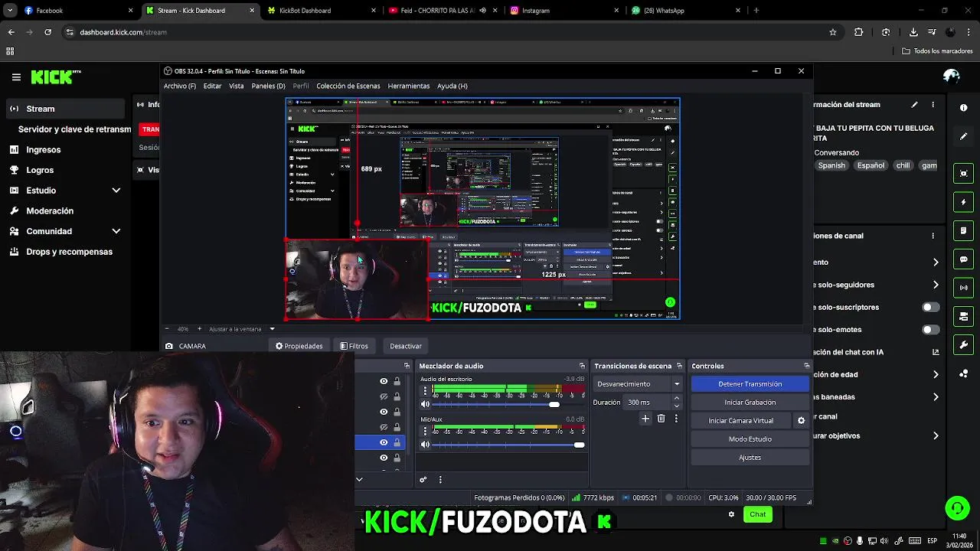
Task: Mute Mic/Aux speaker icon
Action: click(x=426, y=445)
